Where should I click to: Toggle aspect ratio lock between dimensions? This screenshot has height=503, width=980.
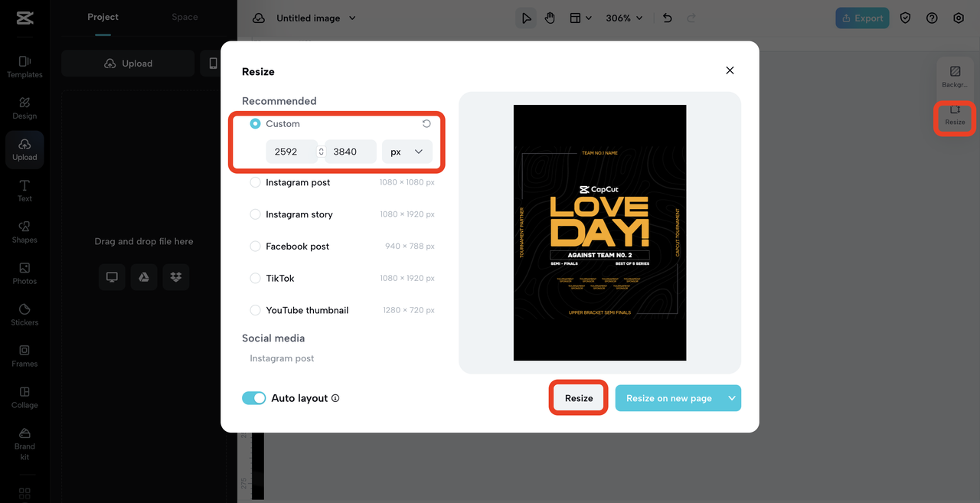pyautogui.click(x=322, y=152)
